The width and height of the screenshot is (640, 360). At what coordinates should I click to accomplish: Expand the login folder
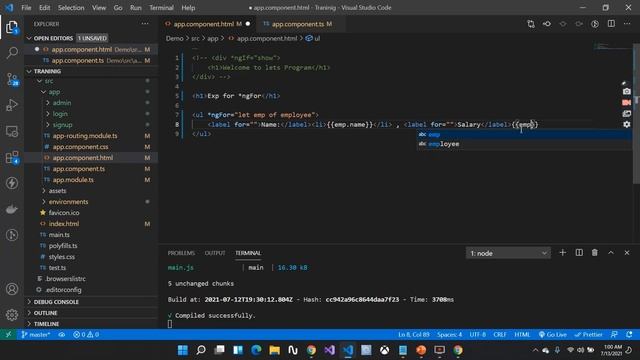(x=60, y=114)
